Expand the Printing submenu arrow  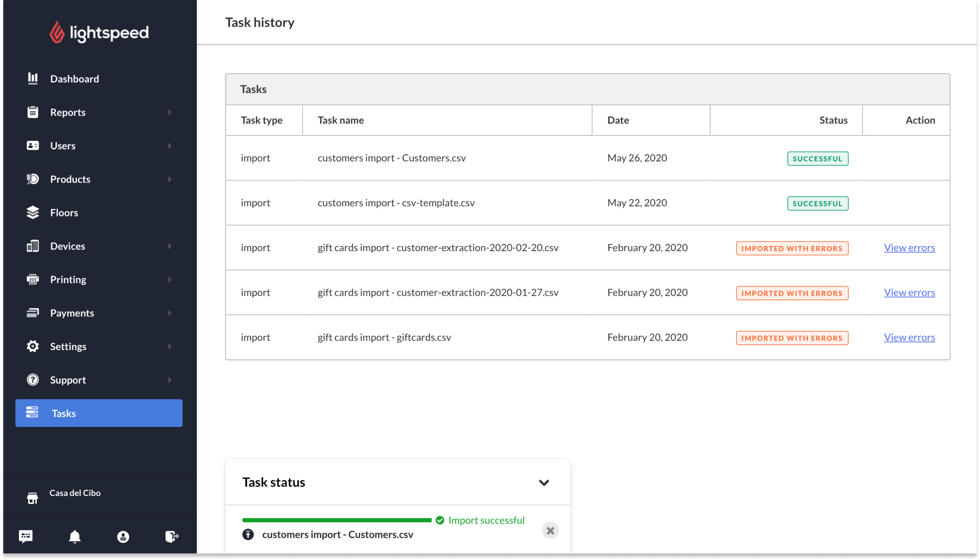170,280
